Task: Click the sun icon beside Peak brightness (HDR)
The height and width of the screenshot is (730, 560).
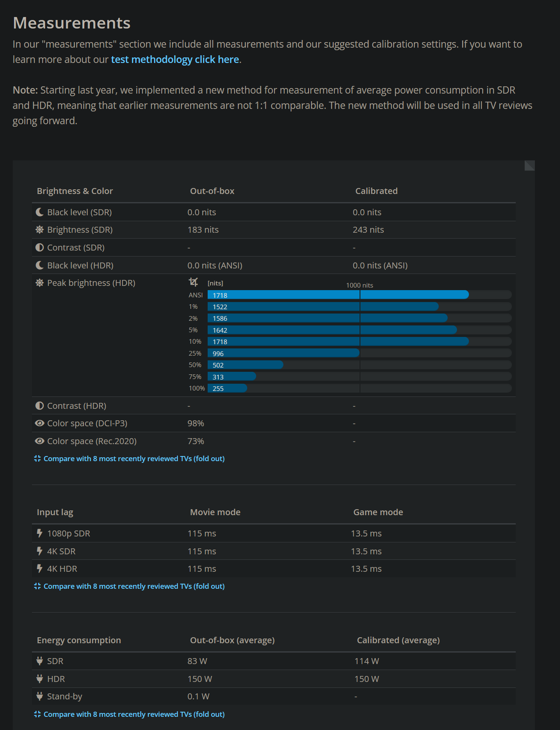Action: [x=40, y=283]
